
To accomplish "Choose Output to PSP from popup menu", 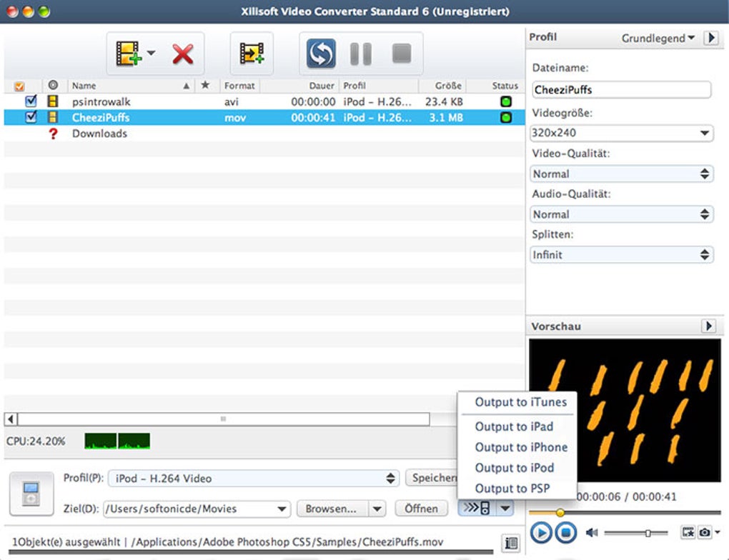I will tap(512, 489).
